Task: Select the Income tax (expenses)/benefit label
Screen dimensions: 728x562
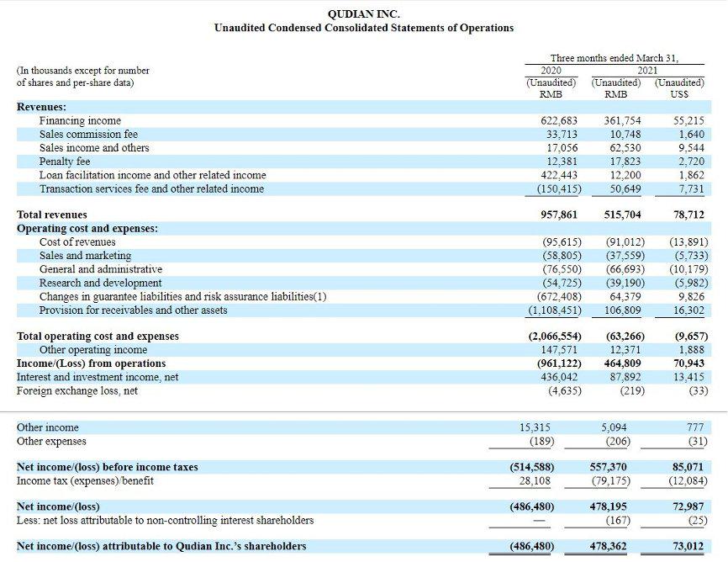Action: click(x=85, y=480)
